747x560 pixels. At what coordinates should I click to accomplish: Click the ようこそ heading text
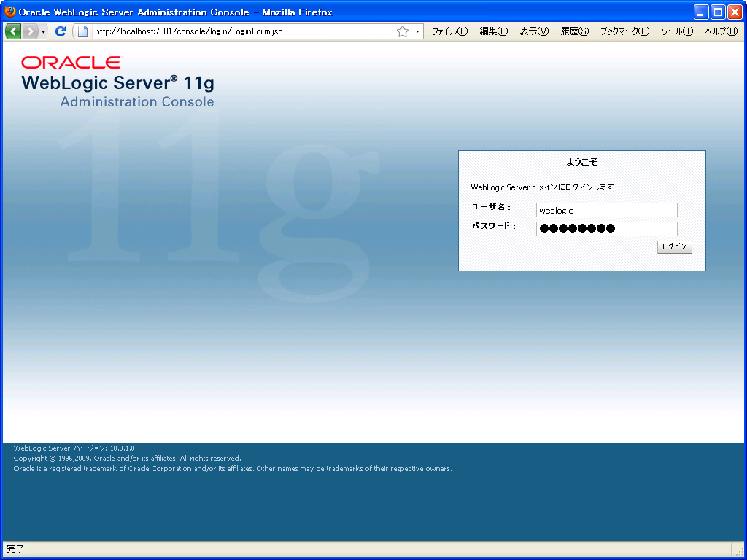pos(581,162)
